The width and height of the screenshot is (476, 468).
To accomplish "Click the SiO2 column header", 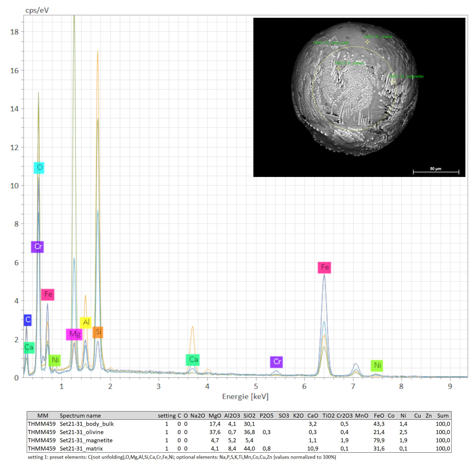I will pyautogui.click(x=249, y=416).
